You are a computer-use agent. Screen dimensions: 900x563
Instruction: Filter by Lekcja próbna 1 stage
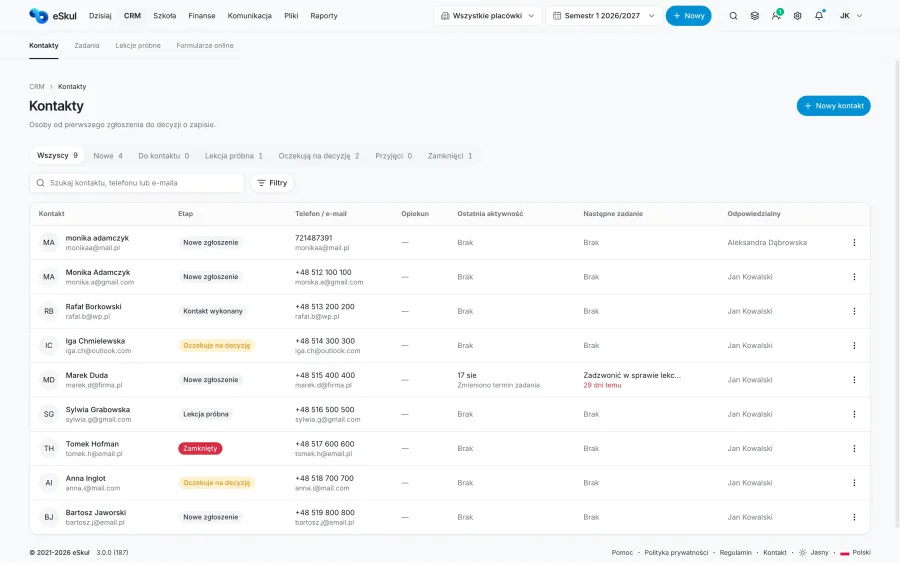234,156
